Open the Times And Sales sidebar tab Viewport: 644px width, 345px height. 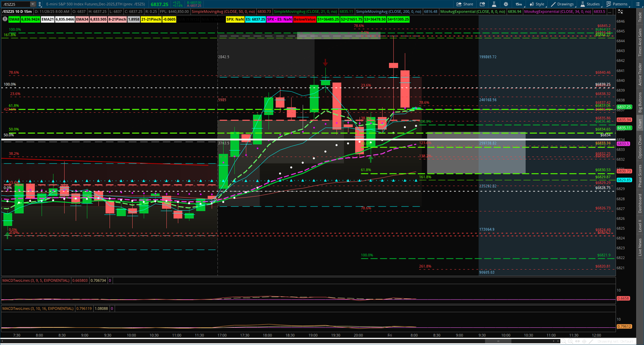pos(639,43)
